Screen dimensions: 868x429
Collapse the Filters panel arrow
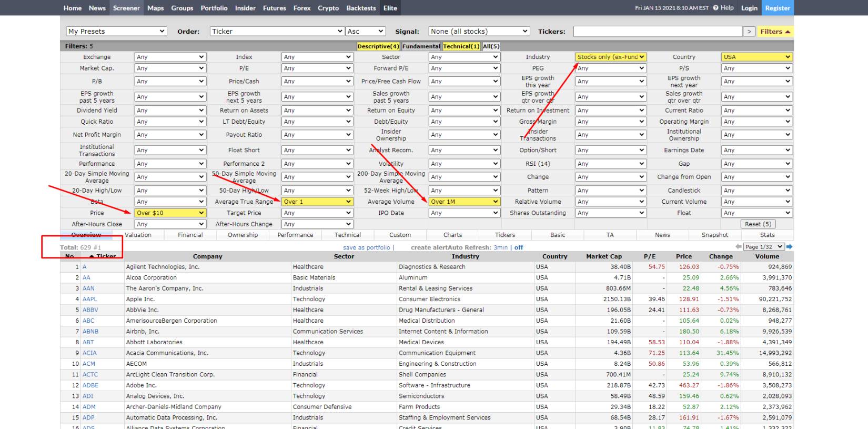(788, 32)
